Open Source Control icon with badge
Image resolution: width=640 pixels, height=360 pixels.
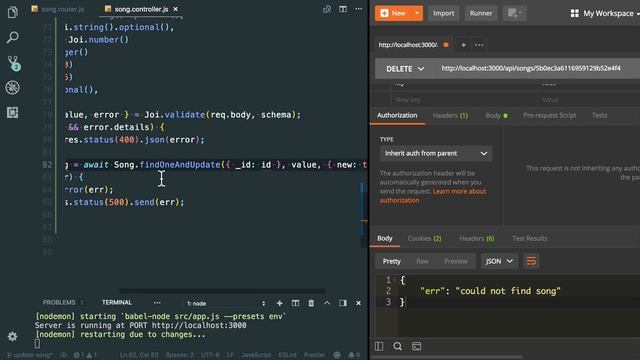13,63
